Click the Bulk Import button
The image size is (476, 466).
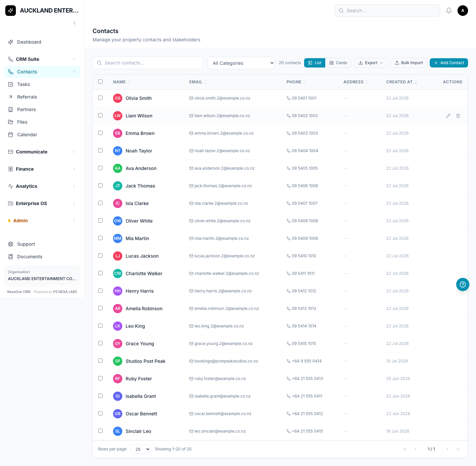(x=409, y=63)
